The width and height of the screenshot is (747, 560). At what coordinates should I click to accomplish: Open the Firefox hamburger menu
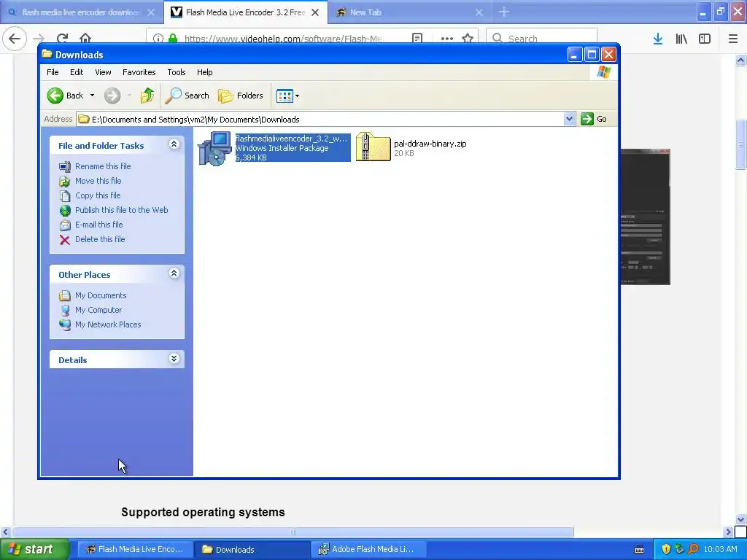(733, 39)
